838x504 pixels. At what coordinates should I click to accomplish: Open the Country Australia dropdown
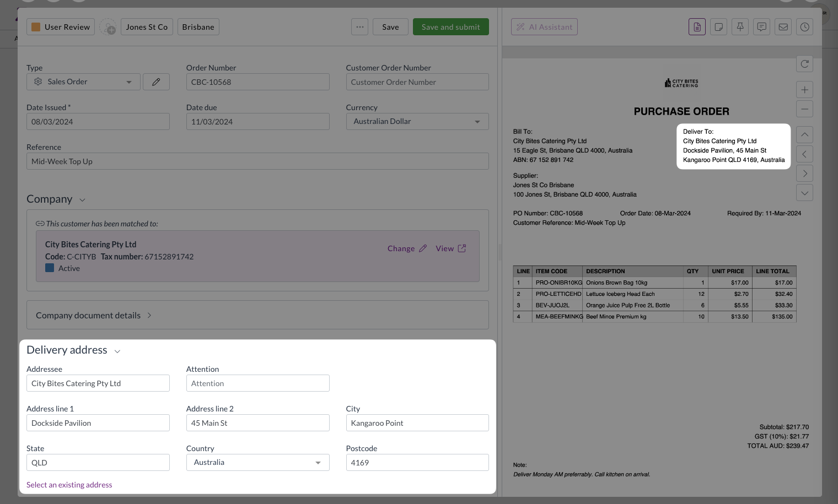[x=257, y=462]
